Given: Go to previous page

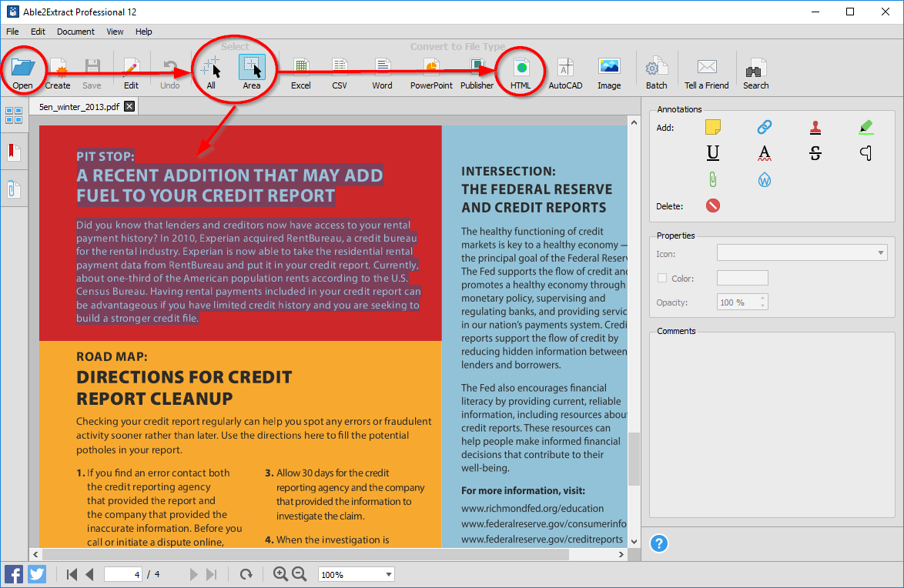Looking at the screenshot, I should coord(89,574).
